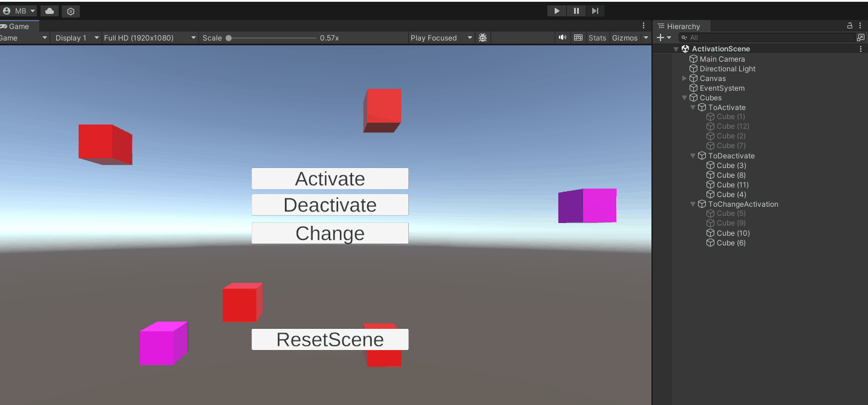Screen dimensions: 868x405
Task: Toggle the frame debugger bug icon
Action: (483, 37)
